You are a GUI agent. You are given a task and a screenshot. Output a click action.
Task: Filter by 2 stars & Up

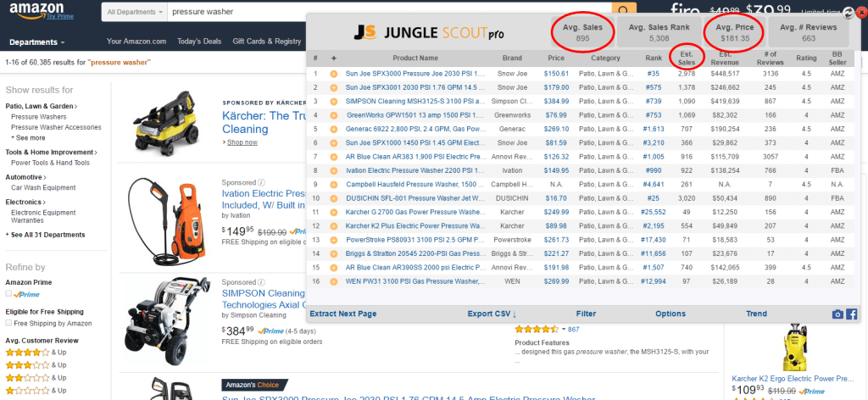(x=36, y=378)
